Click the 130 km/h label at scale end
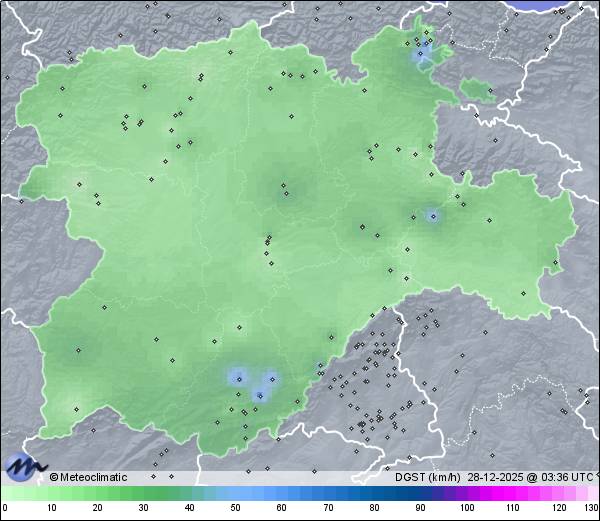The image size is (600, 521). [591, 509]
